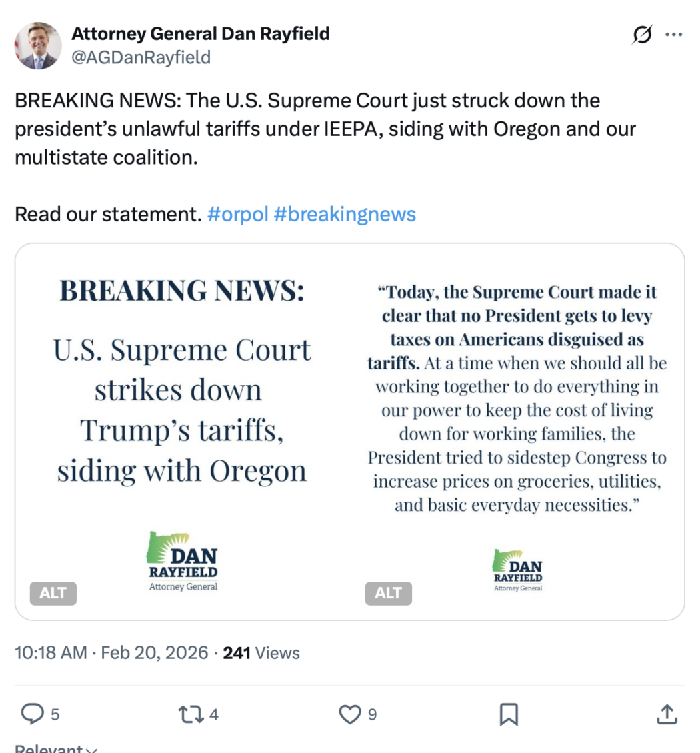Open the three-dot More options menu
This screenshot has width=700, height=753.
tap(674, 35)
